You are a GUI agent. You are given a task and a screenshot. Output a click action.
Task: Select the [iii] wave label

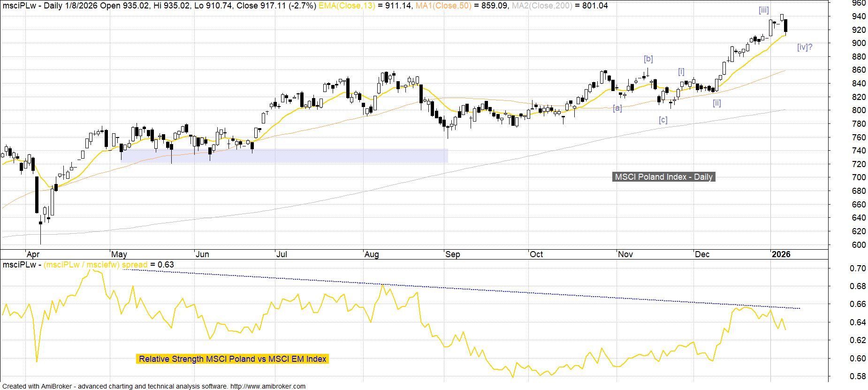pyautogui.click(x=763, y=10)
